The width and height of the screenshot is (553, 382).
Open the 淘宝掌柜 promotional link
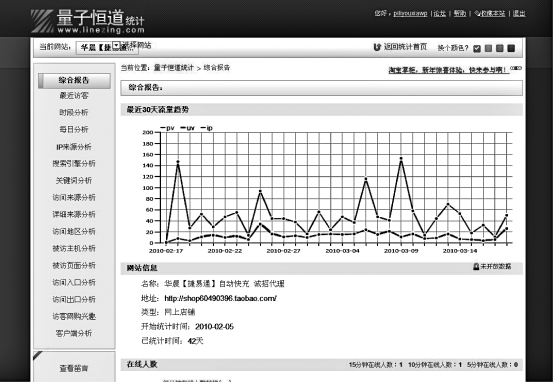(449, 70)
